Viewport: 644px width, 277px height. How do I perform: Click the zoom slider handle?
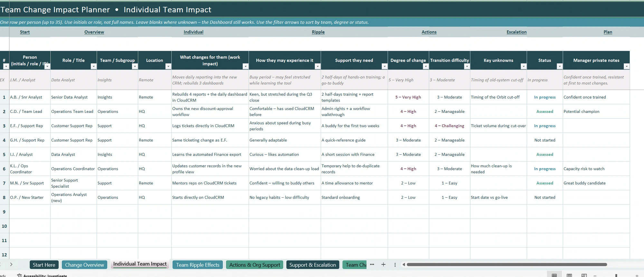pos(616,276)
